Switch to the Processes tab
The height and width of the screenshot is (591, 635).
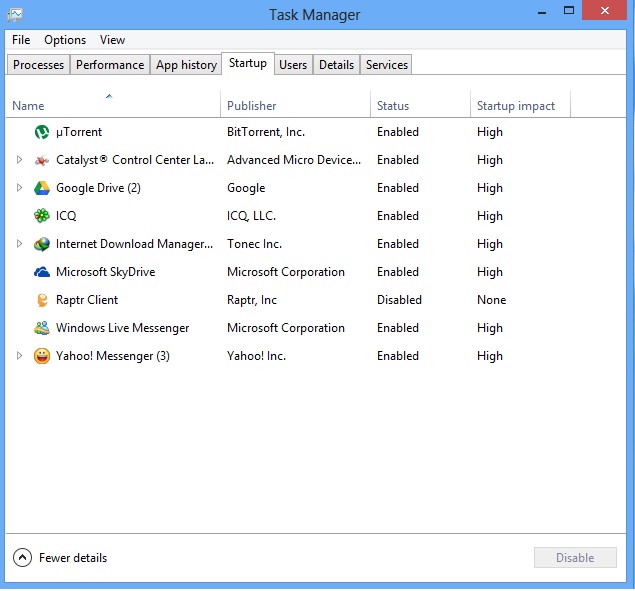(38, 65)
